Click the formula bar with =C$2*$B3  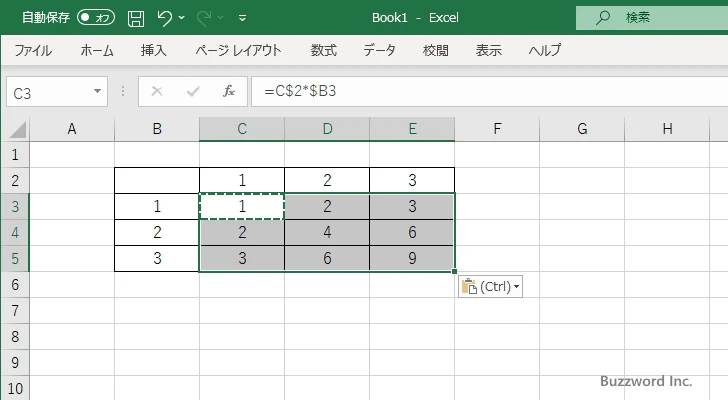490,91
